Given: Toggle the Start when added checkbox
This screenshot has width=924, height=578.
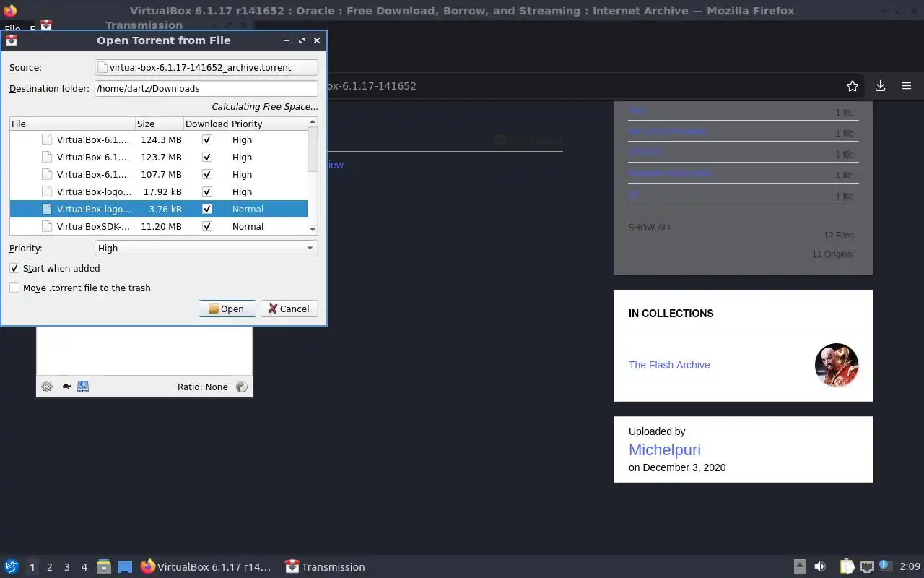Looking at the screenshot, I should pos(14,268).
